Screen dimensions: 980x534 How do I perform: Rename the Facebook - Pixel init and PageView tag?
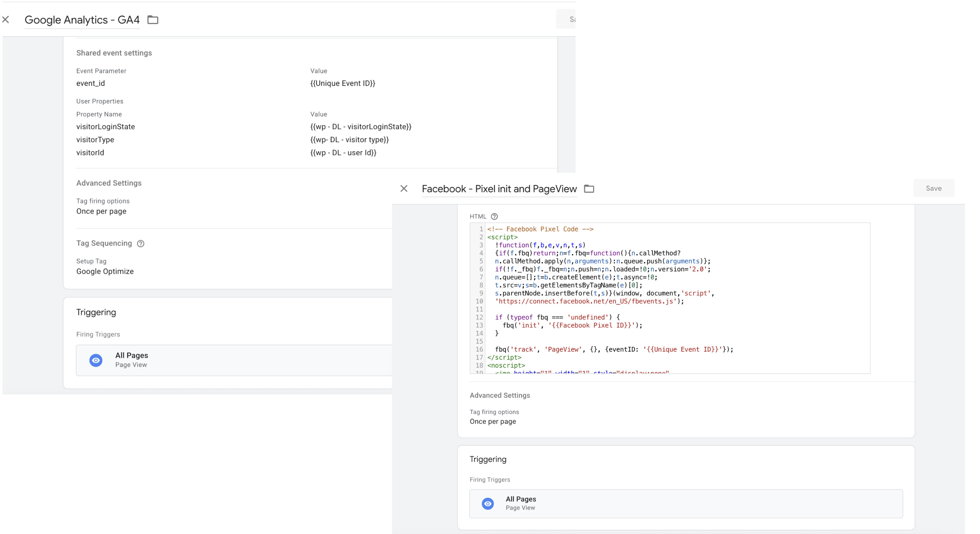click(499, 189)
